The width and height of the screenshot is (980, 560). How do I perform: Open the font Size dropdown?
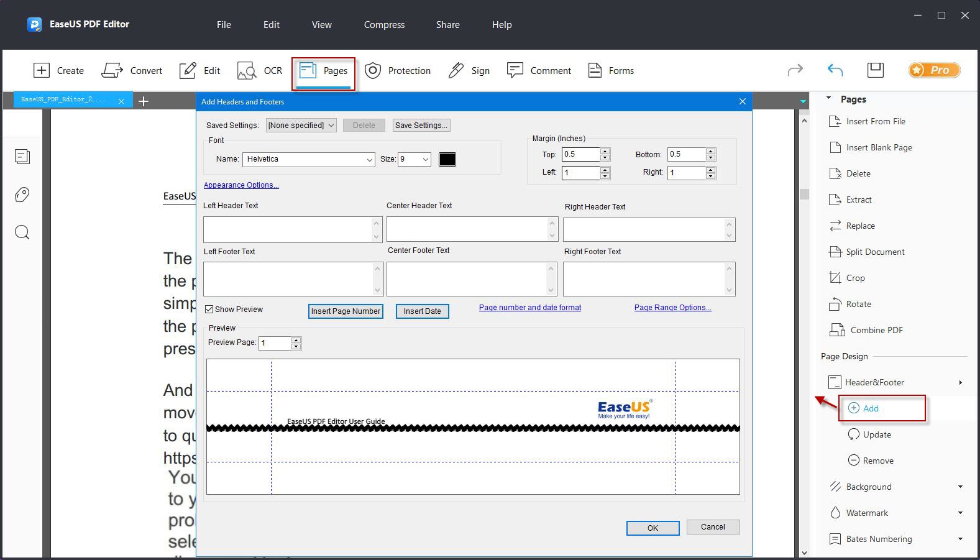[x=414, y=159]
